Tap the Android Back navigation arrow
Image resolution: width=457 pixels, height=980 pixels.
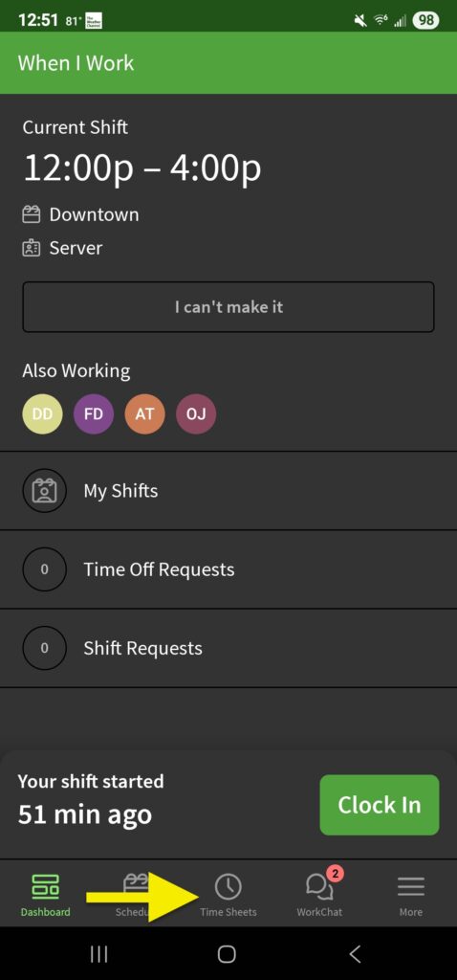(355, 954)
